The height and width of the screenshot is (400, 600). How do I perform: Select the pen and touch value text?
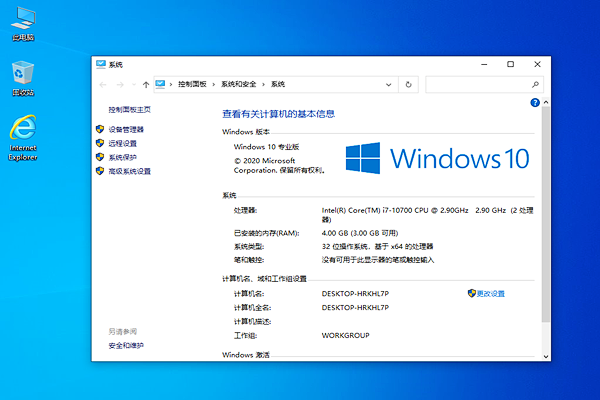point(378,260)
